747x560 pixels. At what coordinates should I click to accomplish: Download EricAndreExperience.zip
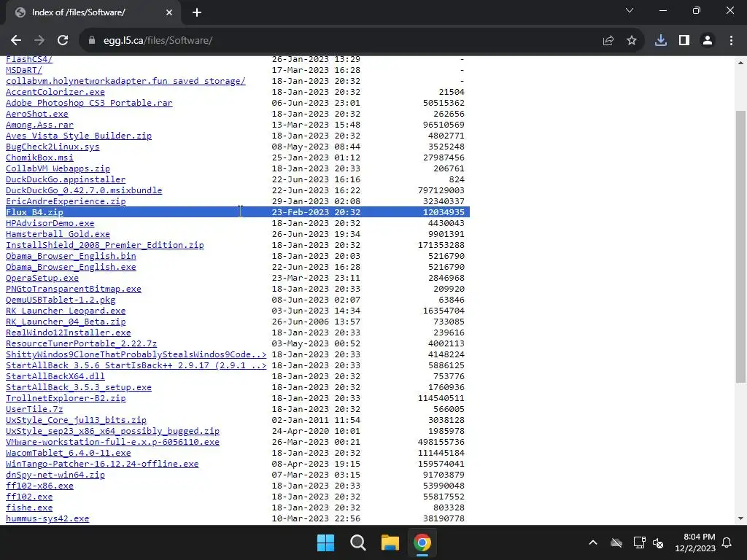66,201
